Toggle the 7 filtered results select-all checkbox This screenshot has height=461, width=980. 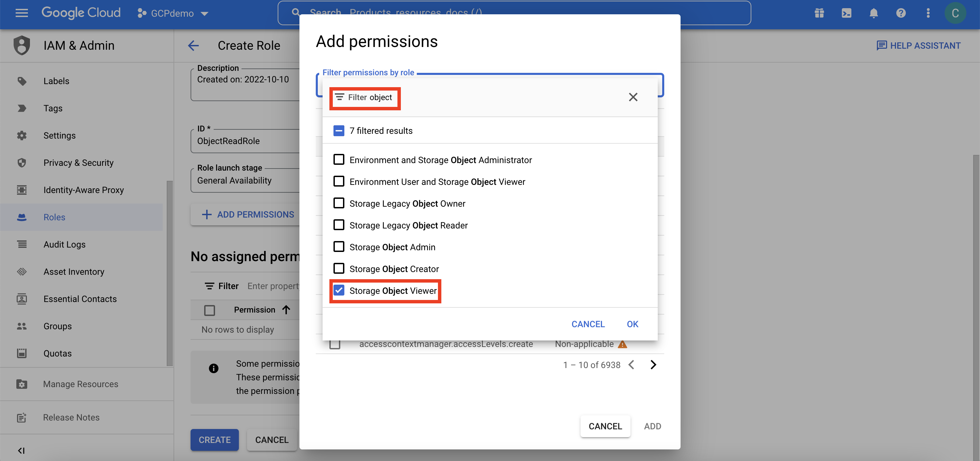pos(339,131)
